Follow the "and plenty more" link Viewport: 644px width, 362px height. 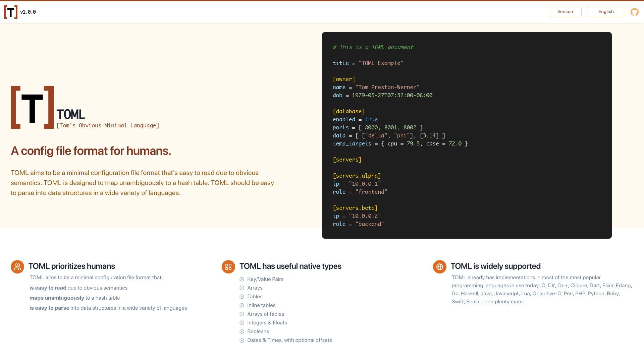503,302
